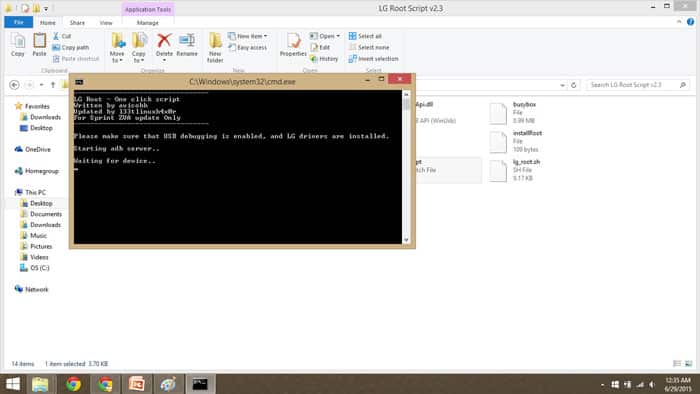Open the Windows Start button

(x=13, y=384)
